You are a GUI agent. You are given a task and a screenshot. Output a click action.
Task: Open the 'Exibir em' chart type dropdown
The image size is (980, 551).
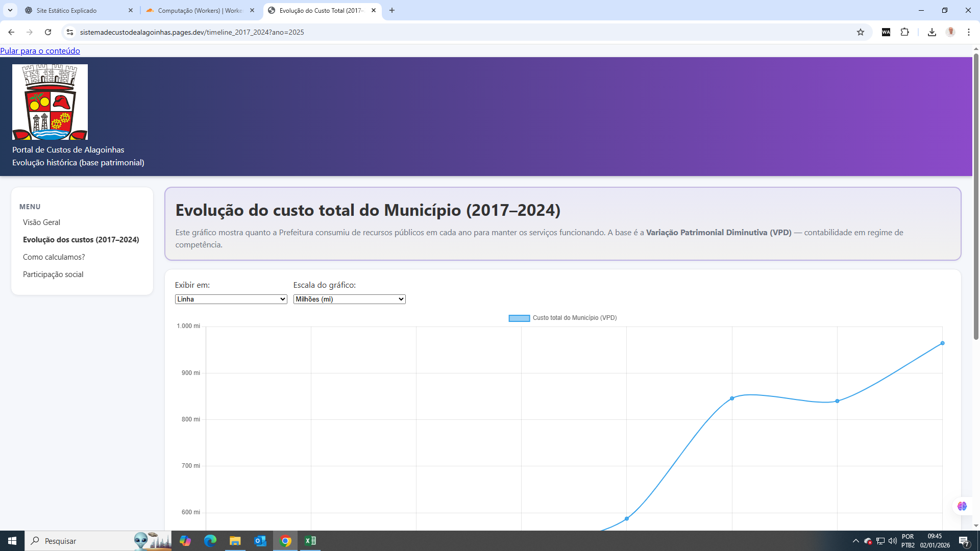[231, 299]
